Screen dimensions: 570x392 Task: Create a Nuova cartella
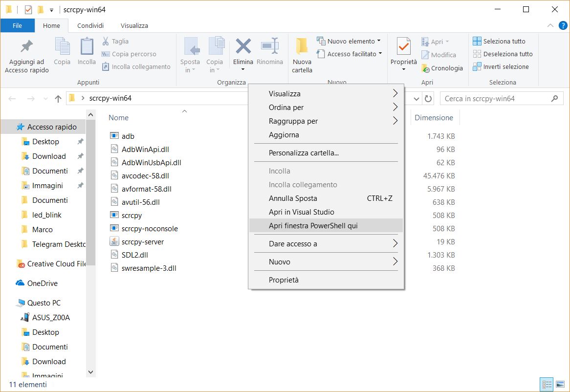[302, 55]
